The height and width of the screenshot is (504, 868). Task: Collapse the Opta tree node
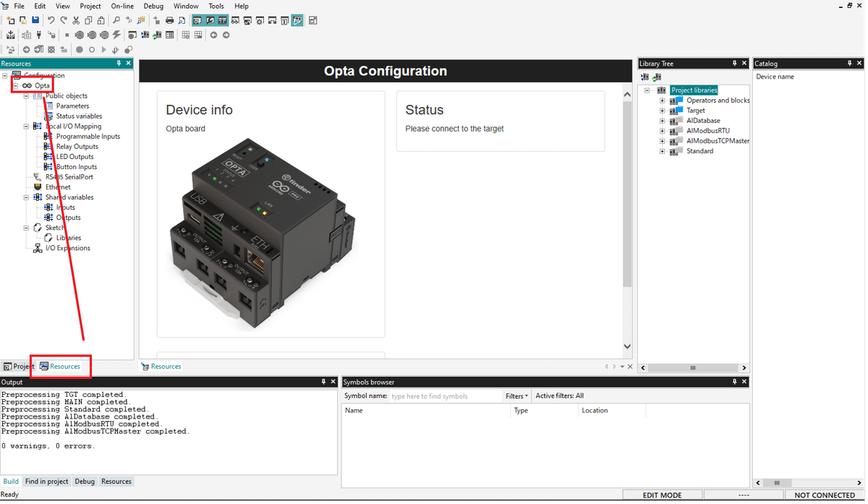(16, 85)
